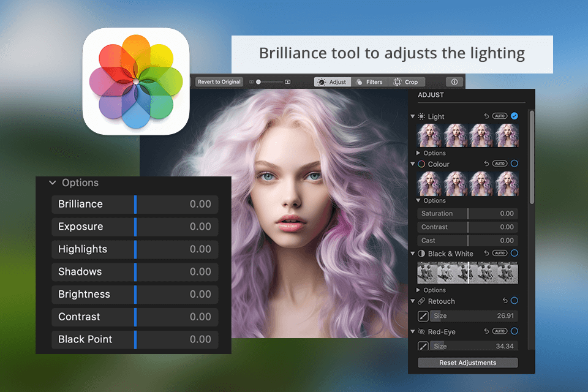Viewport: 588px width, 392px height.
Task: Click the Cast slider
Action: pos(467,241)
